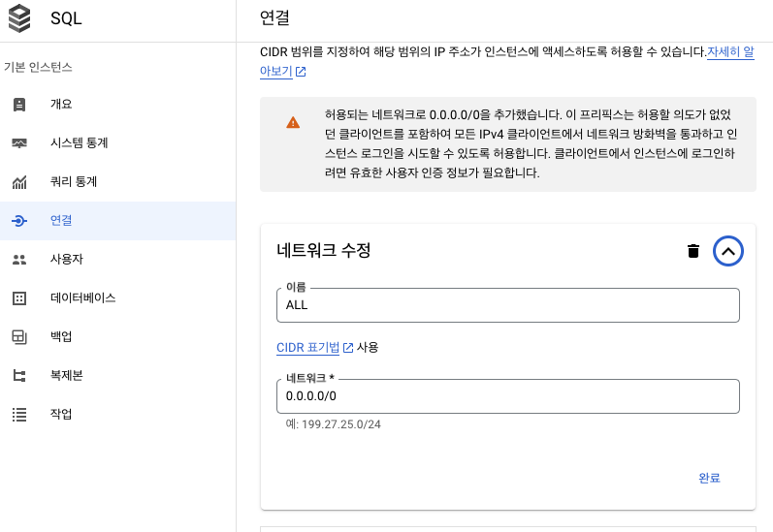
Task: Click the orange warning triangle icon
Action: [x=293, y=123]
